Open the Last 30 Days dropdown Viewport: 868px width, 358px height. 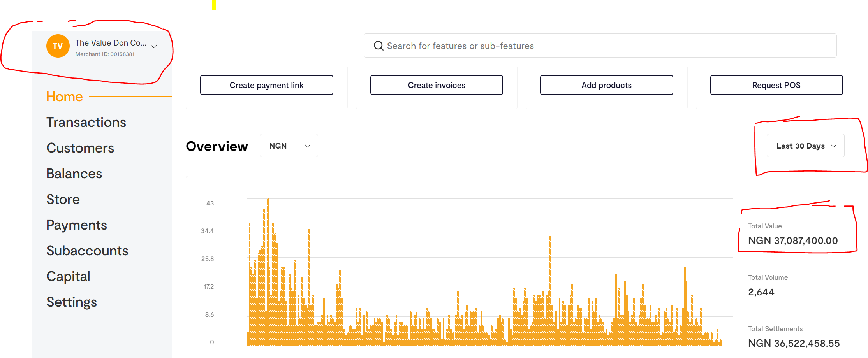coord(805,146)
